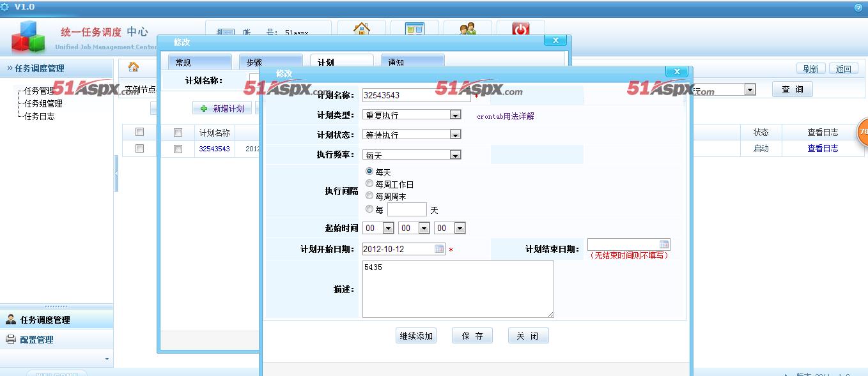Select the 每 N 天 radio option

369,209
